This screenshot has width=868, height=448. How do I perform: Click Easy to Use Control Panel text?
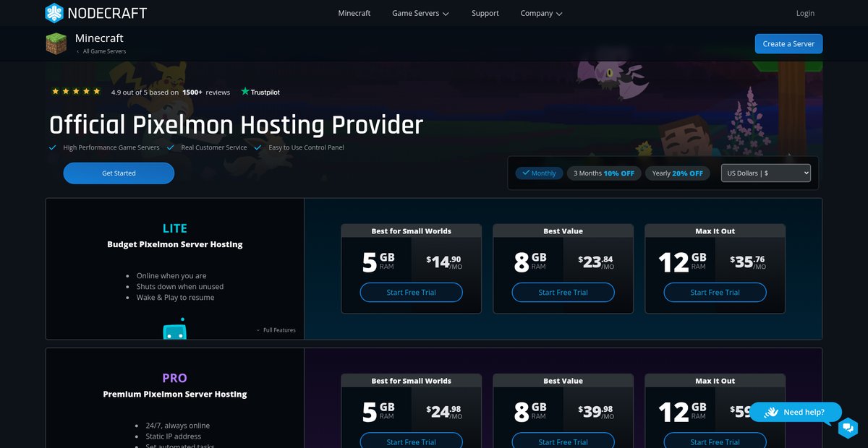click(306, 147)
